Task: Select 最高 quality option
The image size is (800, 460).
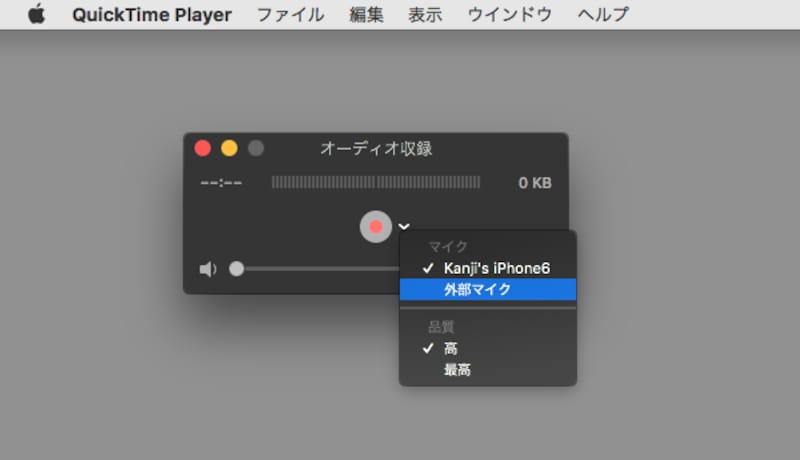Action: point(488,370)
